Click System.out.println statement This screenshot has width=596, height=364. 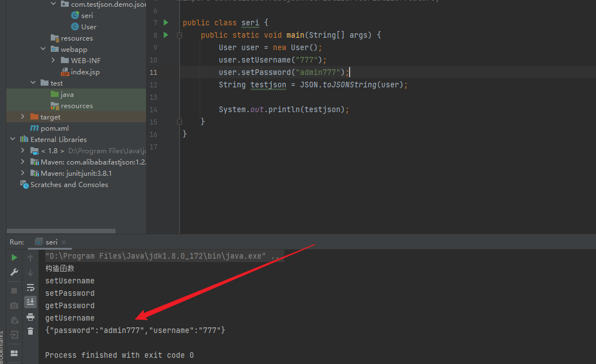click(x=284, y=109)
